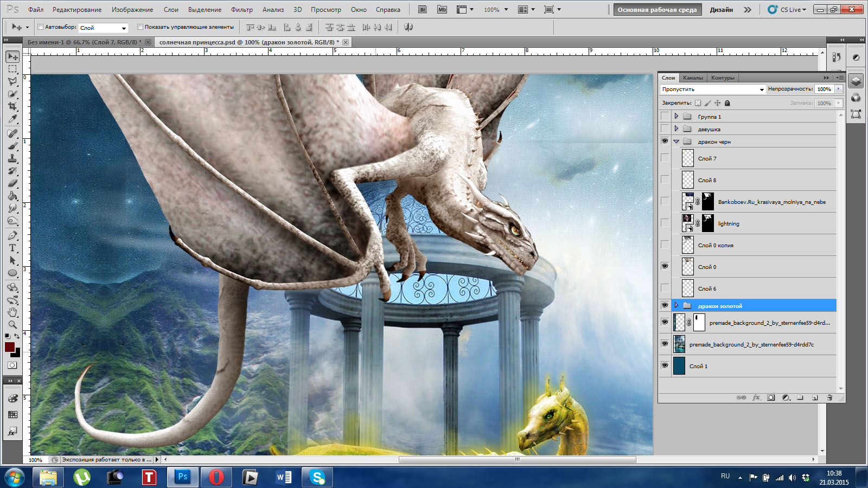Open the Изображение menu
The height and width of the screenshot is (488, 868).
[132, 10]
